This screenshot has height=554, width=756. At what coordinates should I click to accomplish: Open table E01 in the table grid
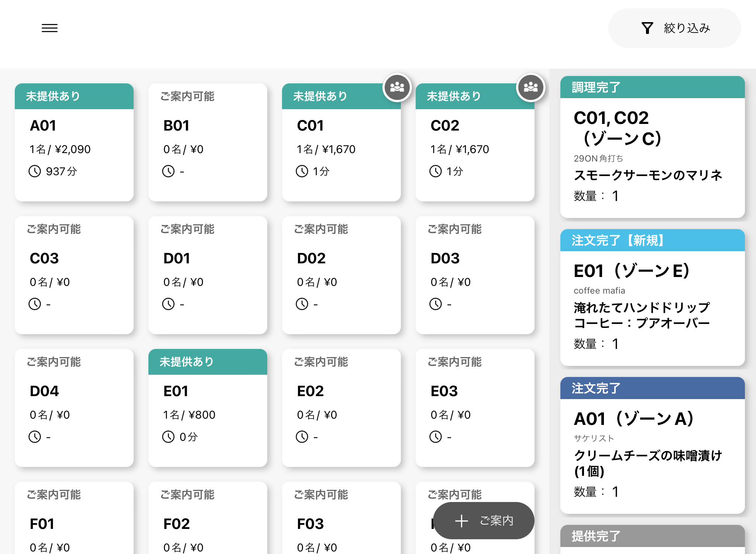208,408
